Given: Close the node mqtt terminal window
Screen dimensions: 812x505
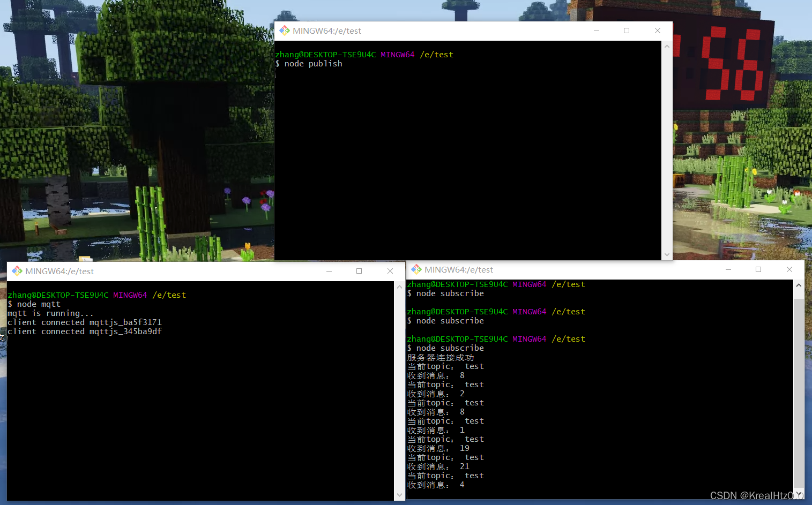Looking at the screenshot, I should click(x=390, y=271).
